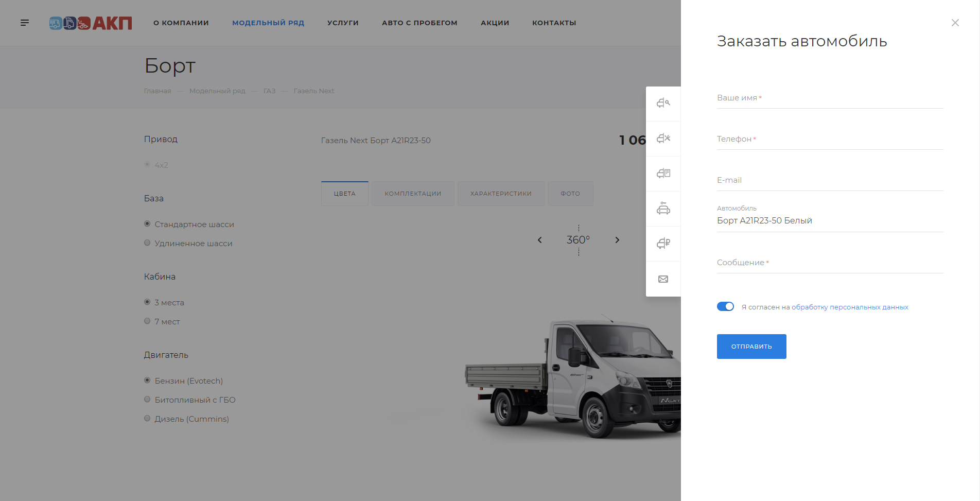Screen dimensions: 980x501
Task: Switch to Комплектации tab
Action: (x=413, y=194)
